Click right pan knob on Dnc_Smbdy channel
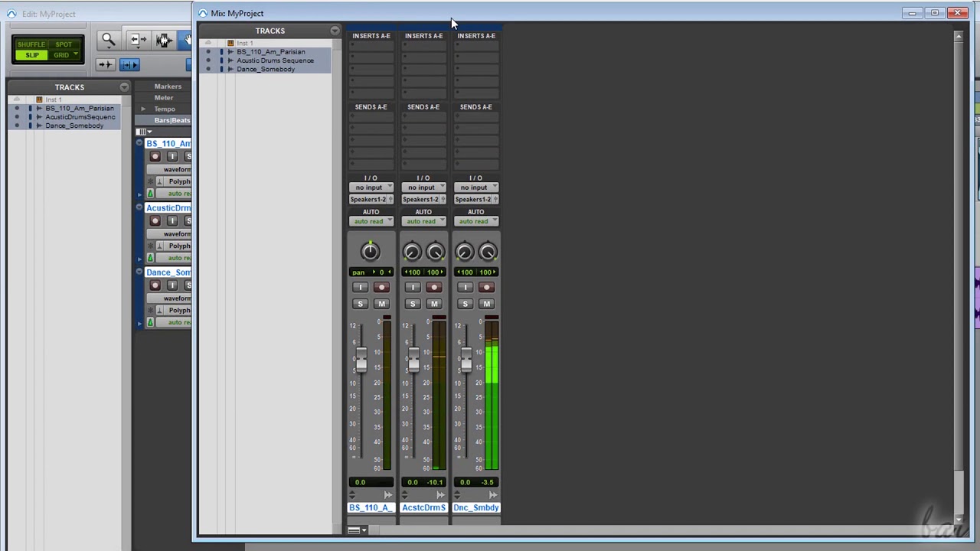Screen dimensions: 980x551 tap(488, 252)
